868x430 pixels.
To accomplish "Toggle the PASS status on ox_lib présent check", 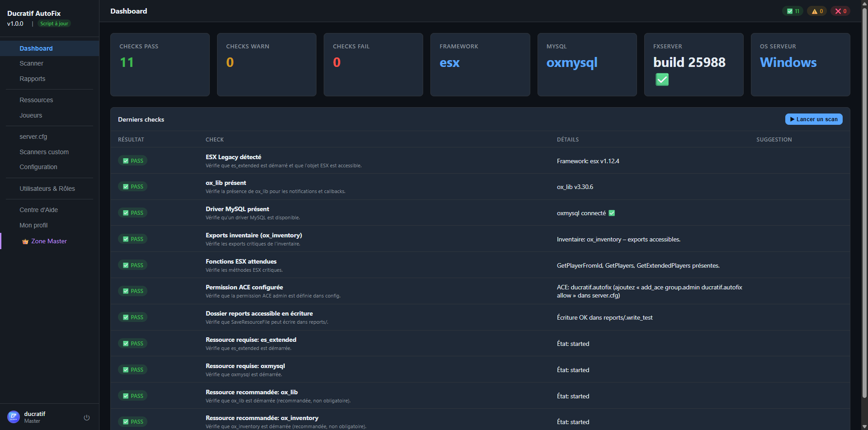I will click(132, 186).
